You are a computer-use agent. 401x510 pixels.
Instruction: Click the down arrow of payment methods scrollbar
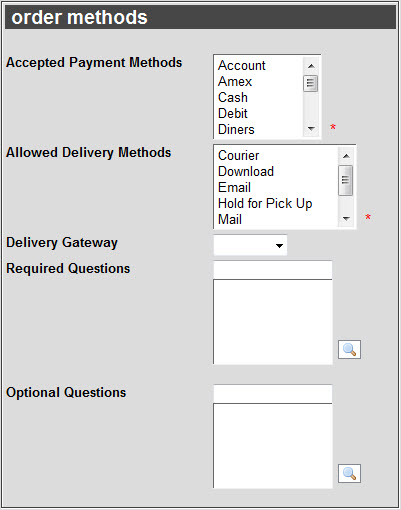(311, 128)
